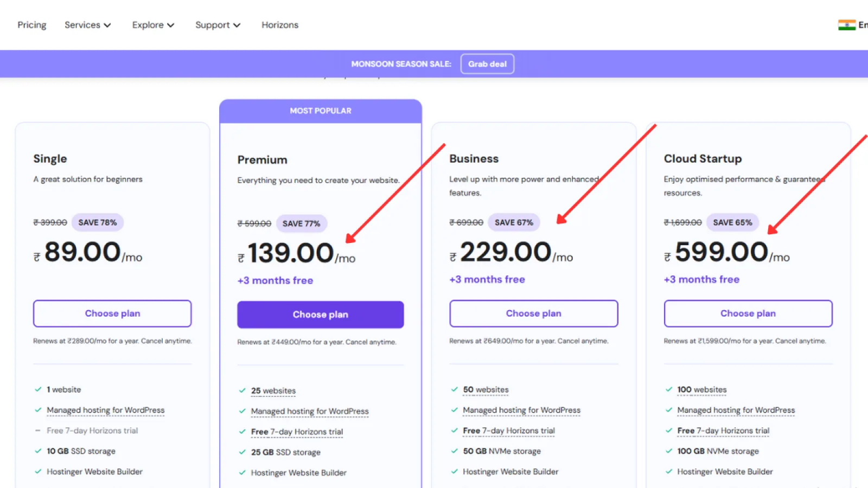Screen dimensions: 868x488
Task: Click Business Free 7-day Horizons trial
Action: [509, 431]
